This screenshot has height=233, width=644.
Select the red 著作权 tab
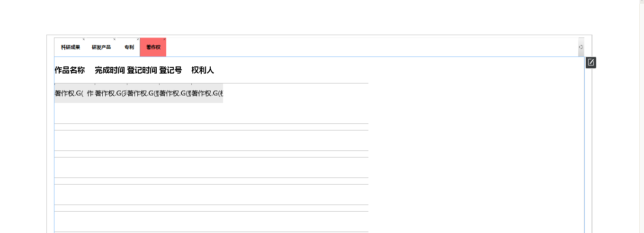click(x=153, y=47)
